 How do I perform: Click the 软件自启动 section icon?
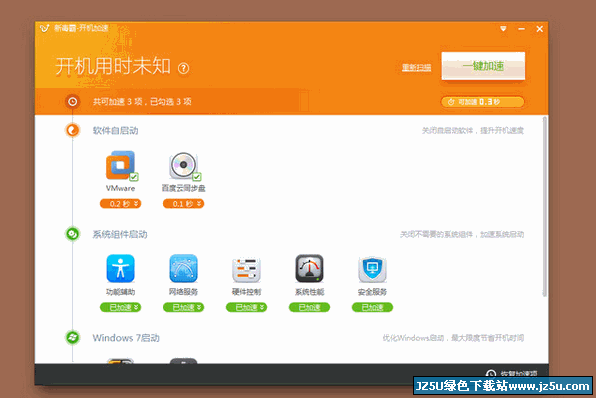(x=73, y=130)
